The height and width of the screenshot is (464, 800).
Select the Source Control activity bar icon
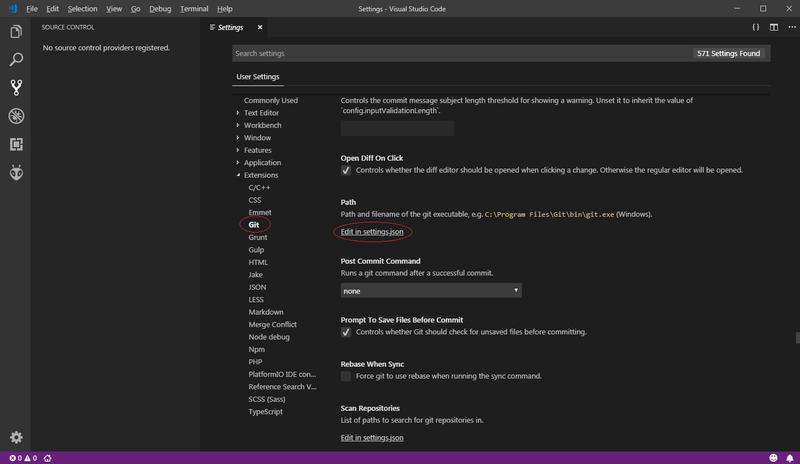(16, 88)
